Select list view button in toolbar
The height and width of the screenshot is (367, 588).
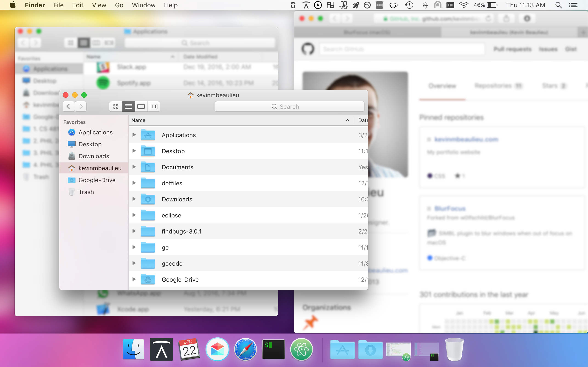129,107
